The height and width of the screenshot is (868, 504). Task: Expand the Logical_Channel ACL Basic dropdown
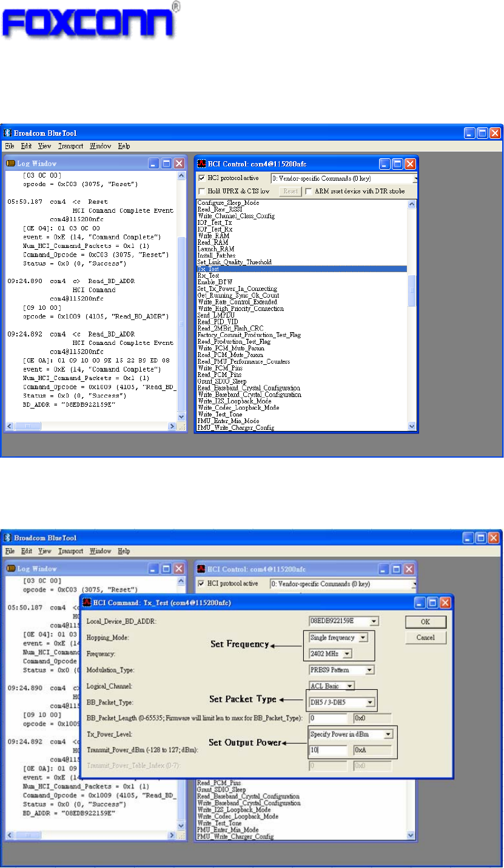pyautogui.click(x=350, y=686)
